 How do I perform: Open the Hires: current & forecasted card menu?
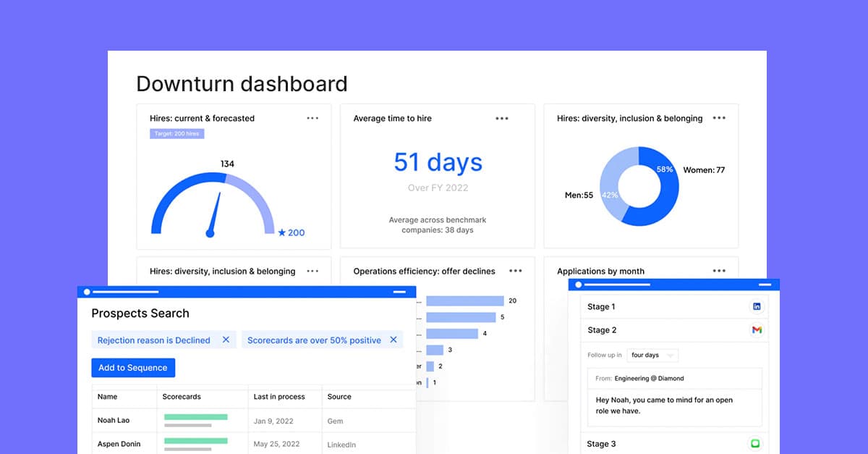[312, 118]
